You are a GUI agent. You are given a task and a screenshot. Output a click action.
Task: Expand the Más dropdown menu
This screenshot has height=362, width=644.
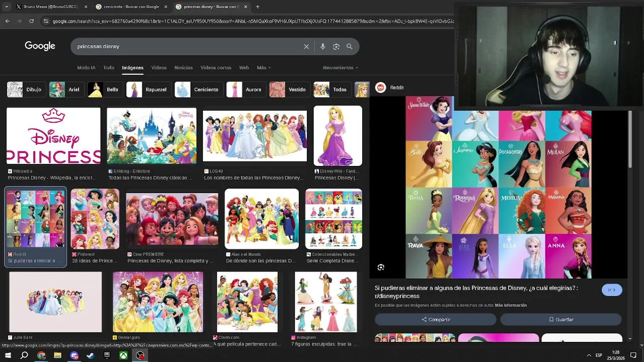click(264, 67)
